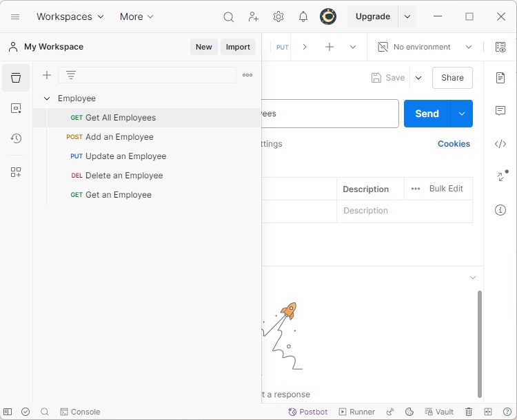Open the Collections sidebar tab
This screenshot has height=420, width=517.
pos(16,78)
